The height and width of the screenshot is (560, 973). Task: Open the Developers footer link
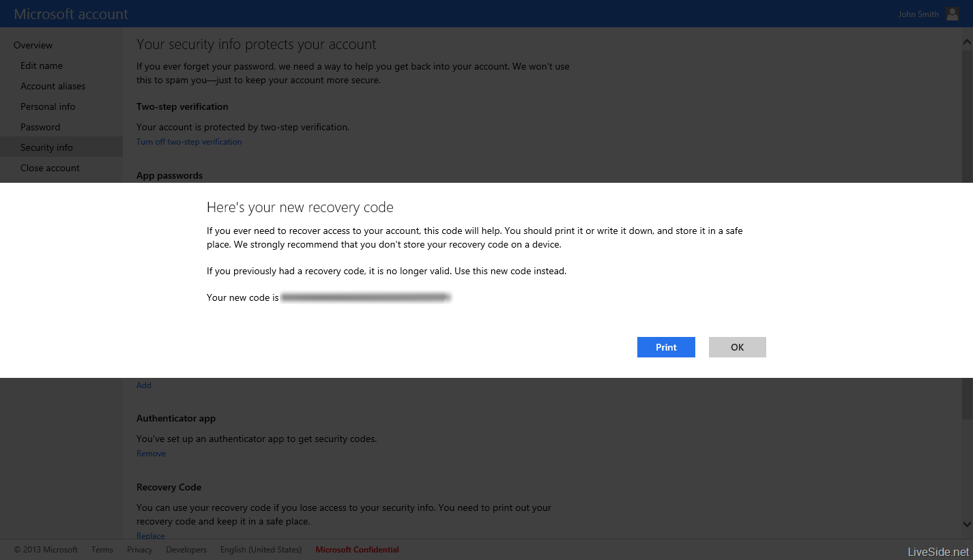[x=186, y=550]
